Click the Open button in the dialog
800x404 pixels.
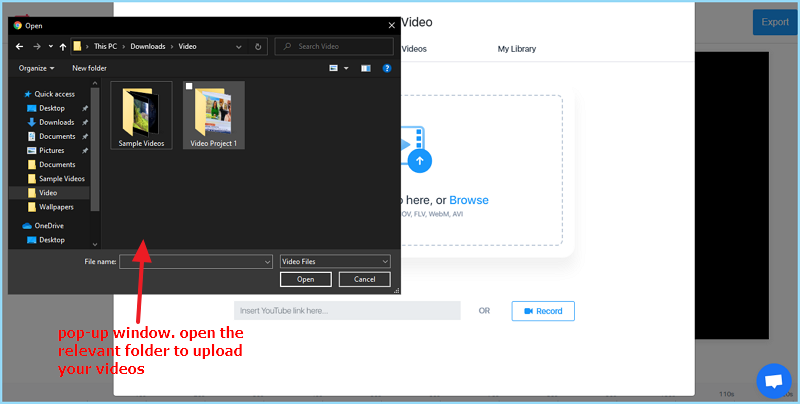306,280
